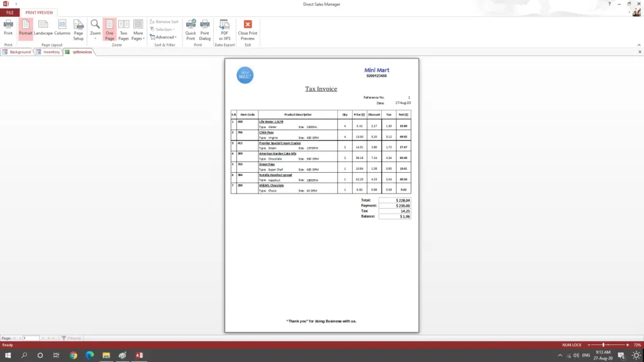The height and width of the screenshot is (362, 644).
Task: Expand the More Pages dropdown
Action: (x=138, y=28)
